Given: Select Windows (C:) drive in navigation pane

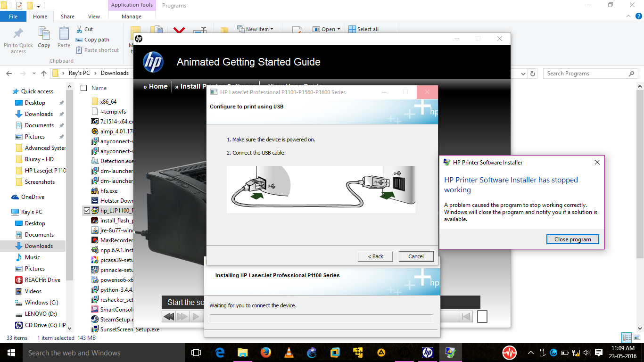Looking at the screenshot, I should coord(41,303).
